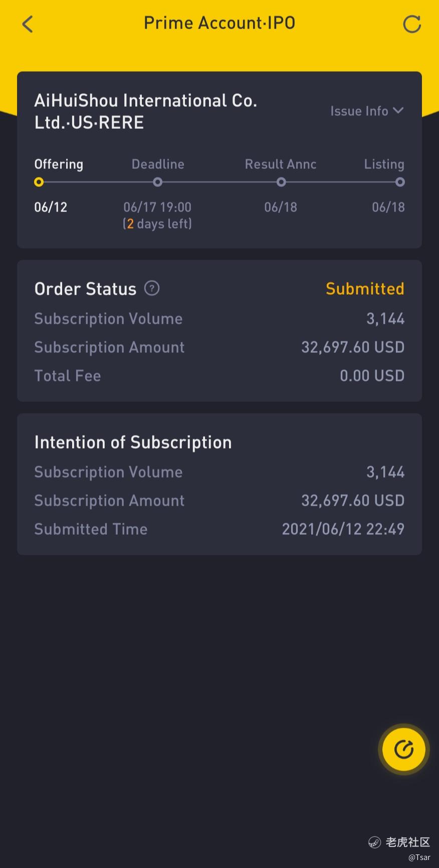Tap the AiHuiShou International stock title
Viewport: 439px width, 868px height.
(x=145, y=111)
